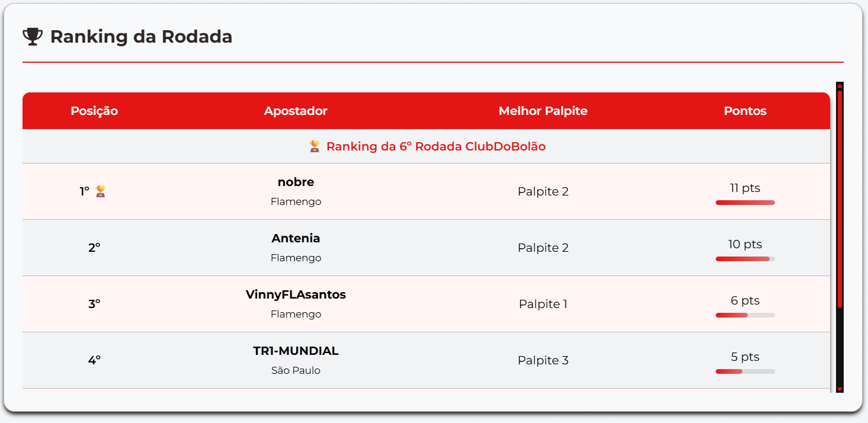Click the 'Posição' column header
Image resolution: width=868 pixels, height=423 pixels.
click(94, 111)
